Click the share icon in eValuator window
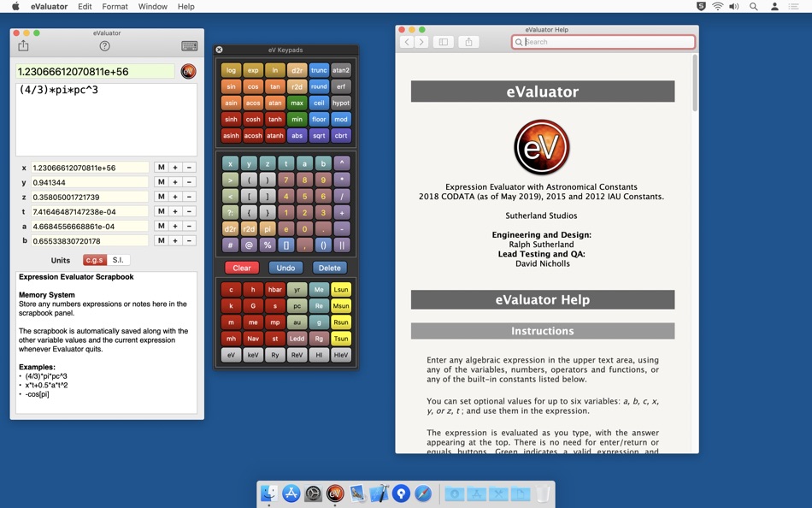The image size is (812, 508). point(23,46)
